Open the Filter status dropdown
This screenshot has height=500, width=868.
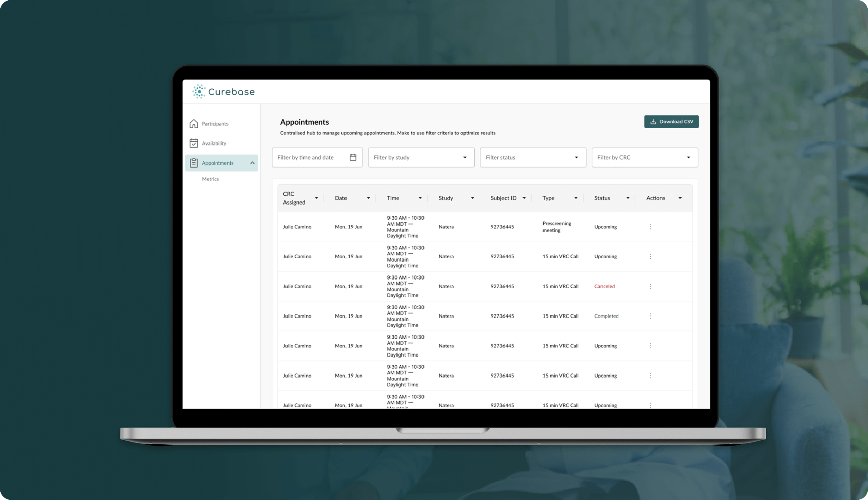(533, 157)
